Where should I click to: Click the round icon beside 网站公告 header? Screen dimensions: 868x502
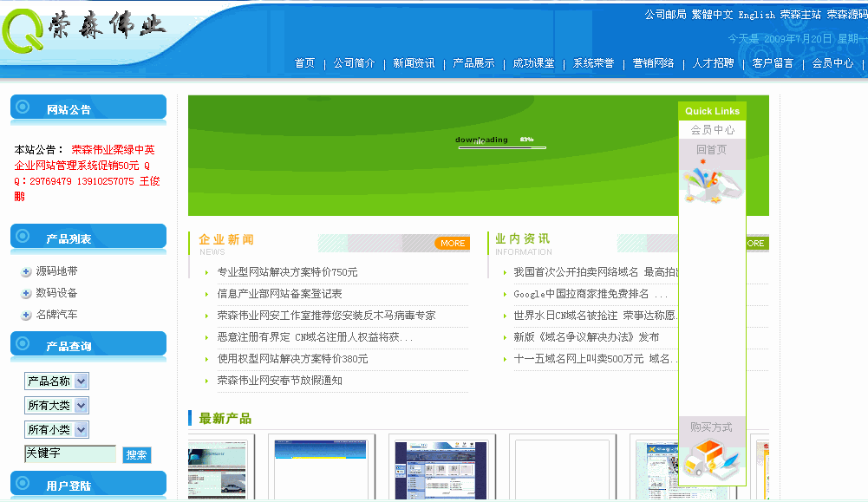[23, 108]
